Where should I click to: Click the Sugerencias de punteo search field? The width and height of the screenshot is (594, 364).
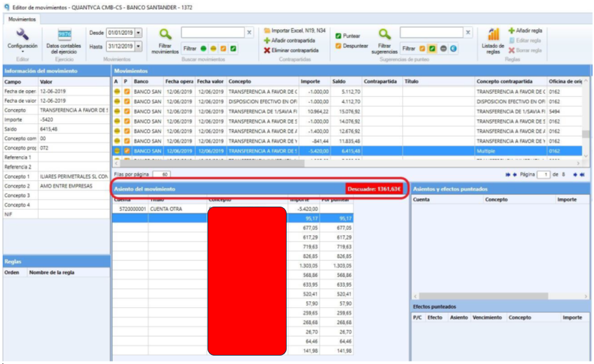coord(431,32)
